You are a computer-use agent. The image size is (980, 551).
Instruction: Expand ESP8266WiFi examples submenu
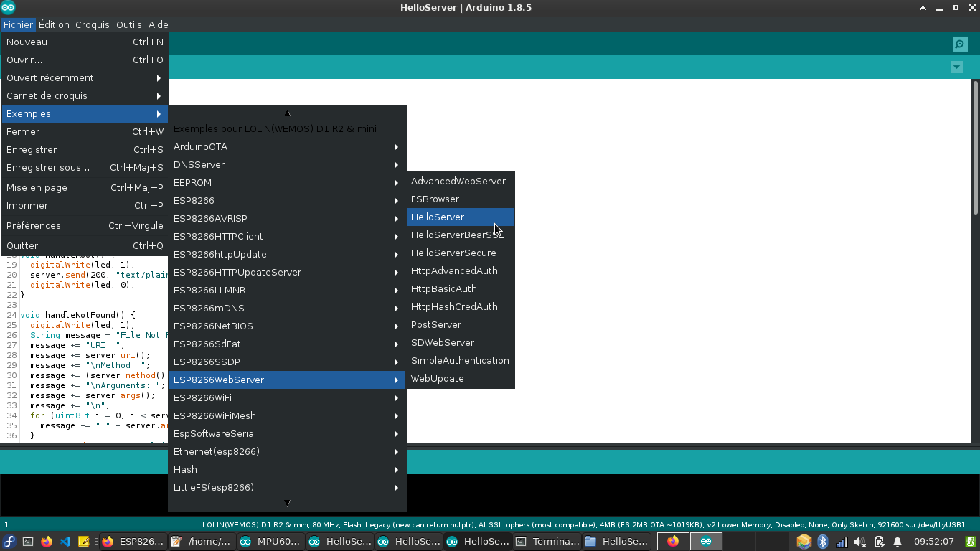(287, 398)
